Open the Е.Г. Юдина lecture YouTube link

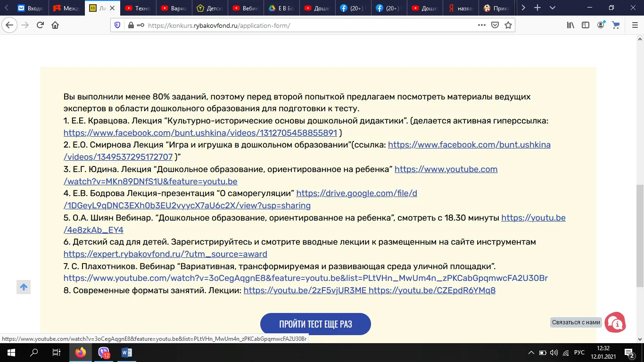click(446, 169)
